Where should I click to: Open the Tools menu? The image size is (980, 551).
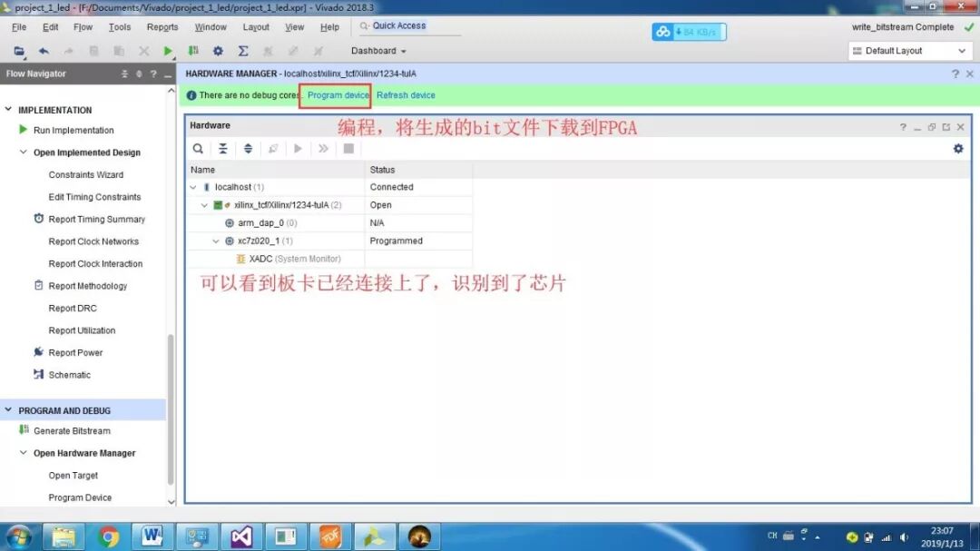pyautogui.click(x=120, y=27)
